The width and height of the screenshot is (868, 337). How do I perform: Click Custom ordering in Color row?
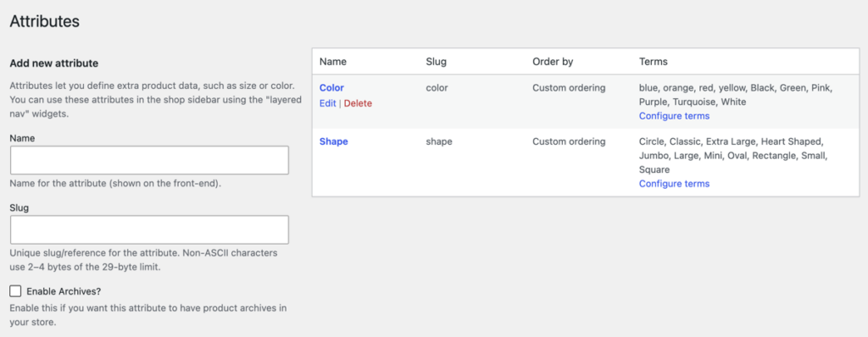pyautogui.click(x=569, y=88)
